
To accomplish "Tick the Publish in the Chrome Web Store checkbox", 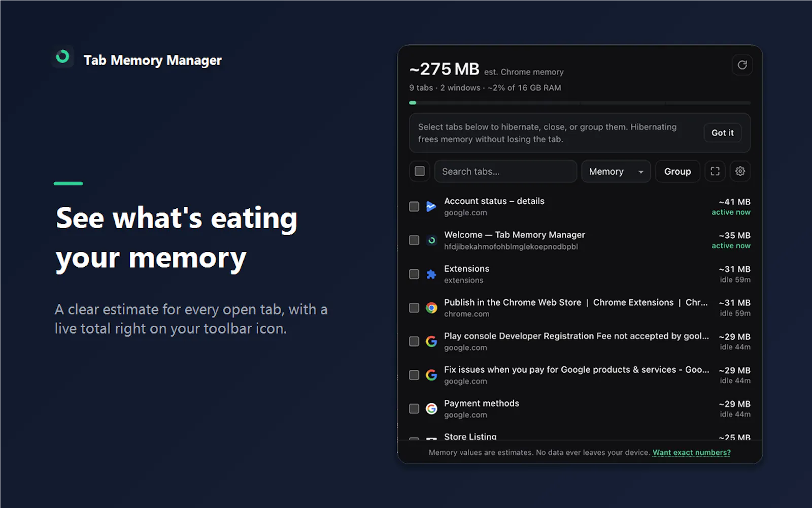I will [x=414, y=307].
